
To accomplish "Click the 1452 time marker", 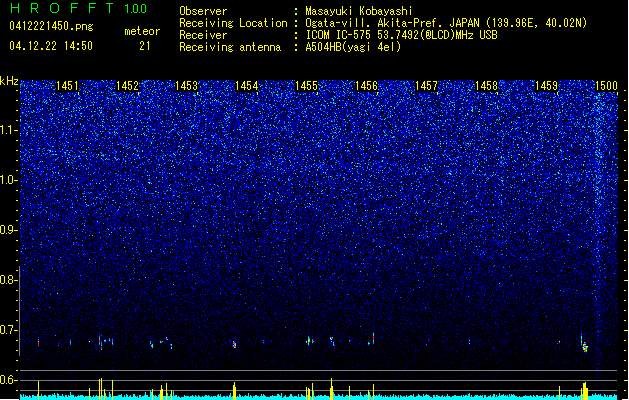I will coord(127,86).
